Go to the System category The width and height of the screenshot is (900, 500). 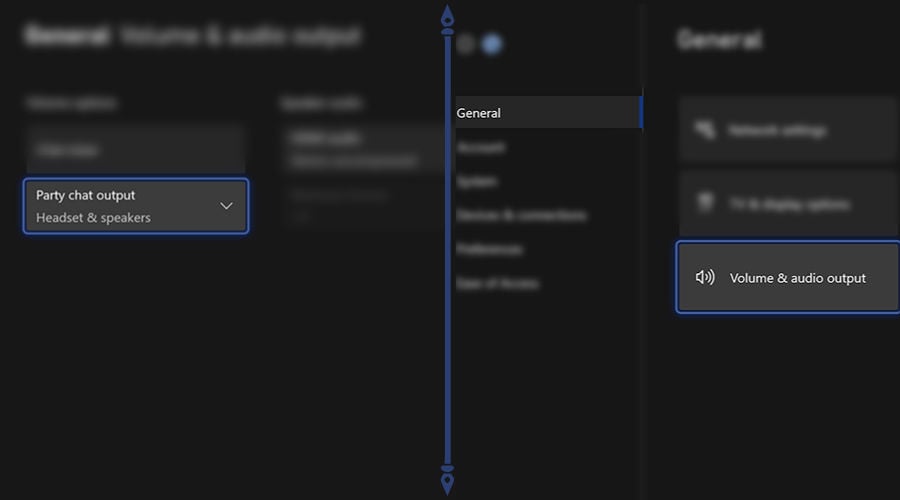pyautogui.click(x=477, y=181)
